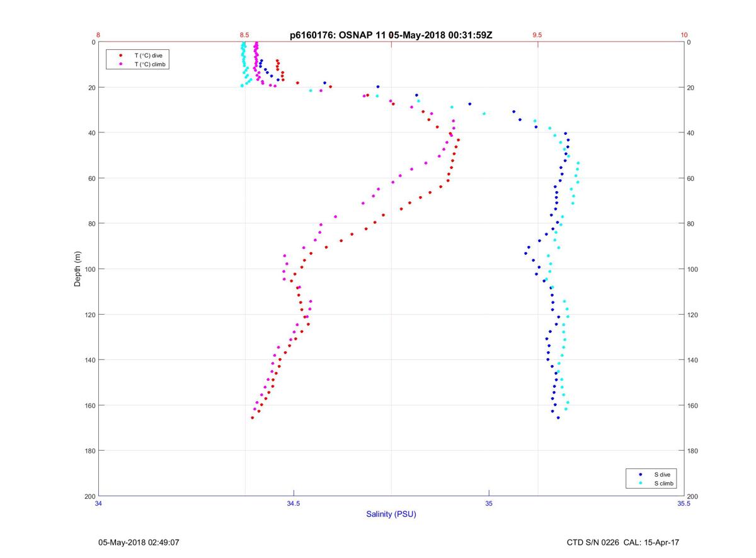756x558 pixels.
Task: Click the red marker beside 'T (°C) dive'
Action: (121, 55)
